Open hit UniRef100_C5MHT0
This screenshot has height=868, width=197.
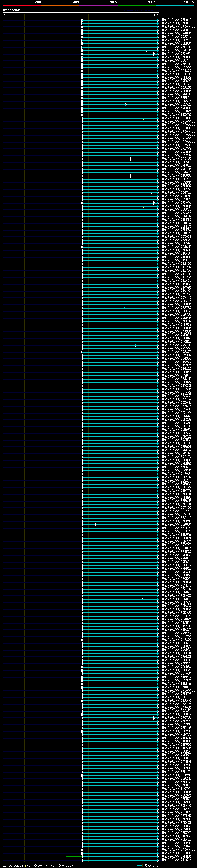click(177, 23)
